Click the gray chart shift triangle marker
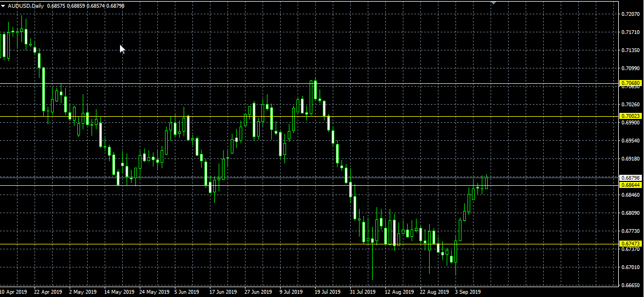 (x=494, y=3)
